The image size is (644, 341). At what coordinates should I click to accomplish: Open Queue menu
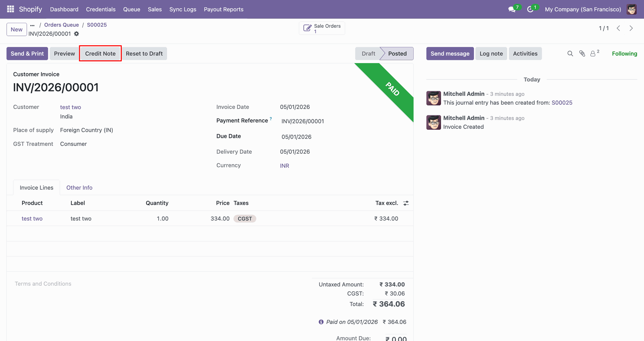point(131,9)
